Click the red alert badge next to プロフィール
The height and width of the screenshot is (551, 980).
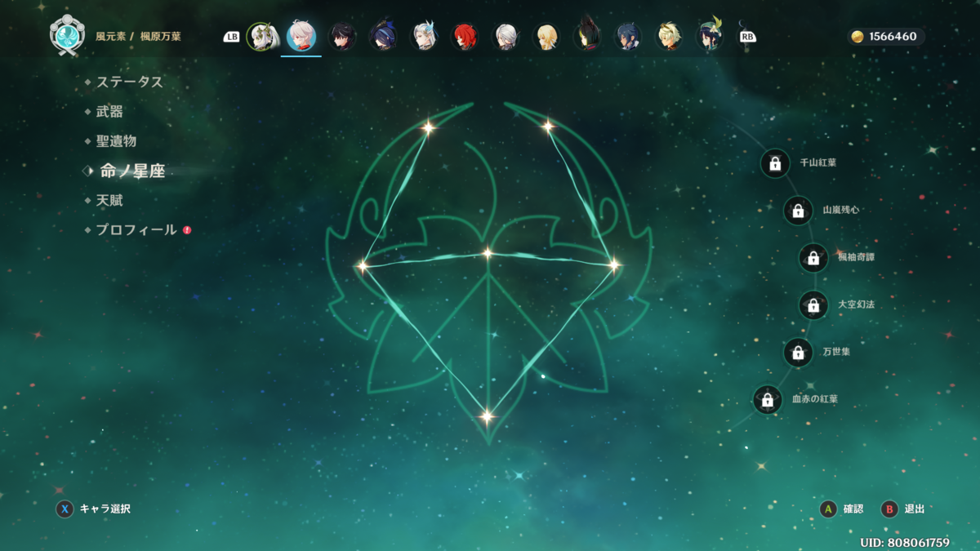point(187,230)
